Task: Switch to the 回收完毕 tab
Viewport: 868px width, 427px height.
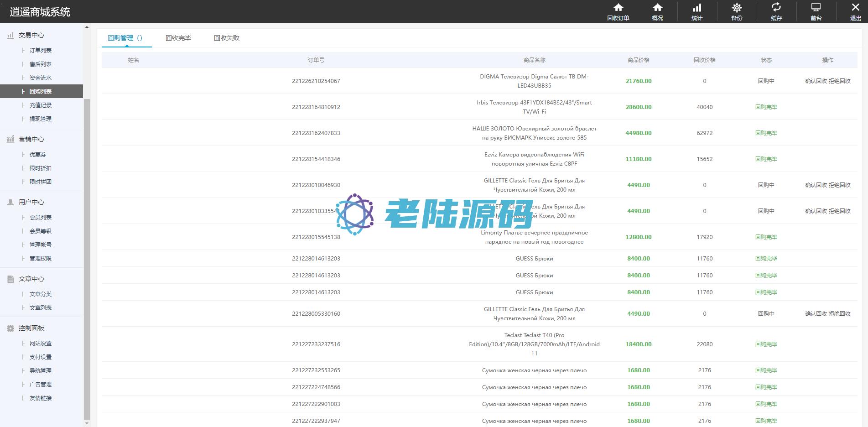Action: (178, 38)
